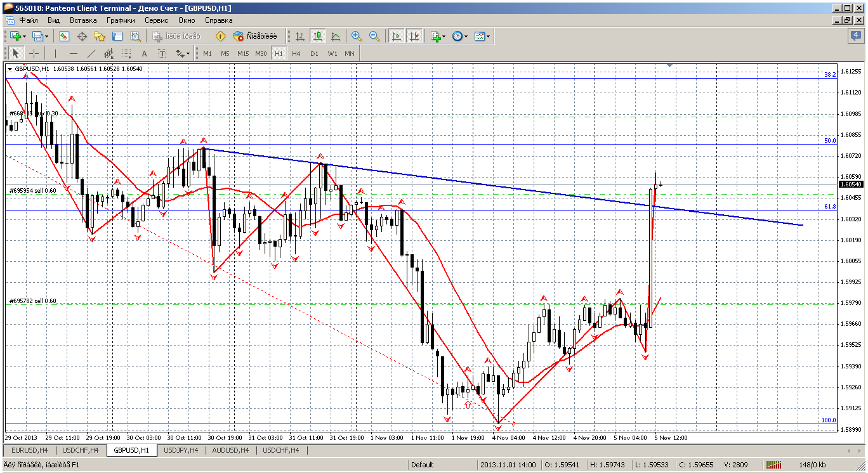The height and width of the screenshot is (473, 868).
Task: Select the "#695782 sell 0.60" order label
Action: tap(32, 301)
